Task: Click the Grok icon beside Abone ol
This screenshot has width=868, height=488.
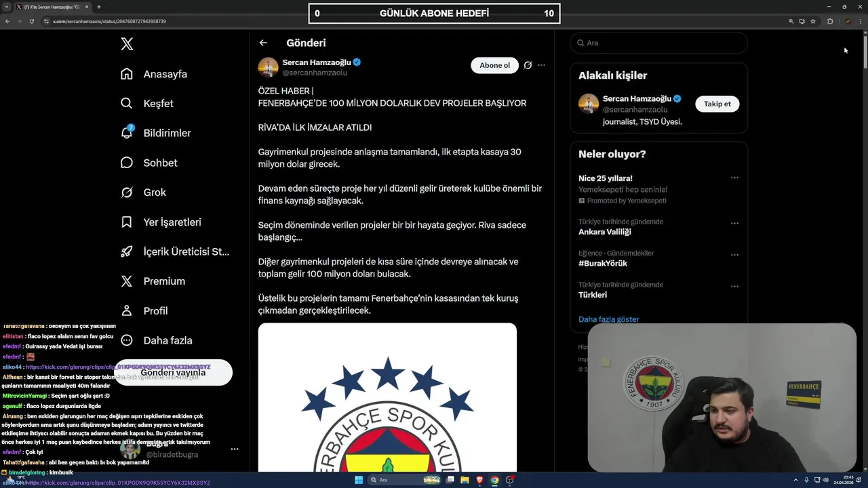Action: pyautogui.click(x=528, y=65)
